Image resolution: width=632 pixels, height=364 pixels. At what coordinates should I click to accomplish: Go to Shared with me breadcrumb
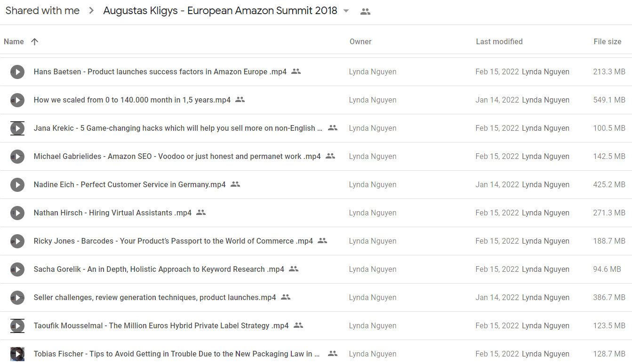tap(42, 11)
